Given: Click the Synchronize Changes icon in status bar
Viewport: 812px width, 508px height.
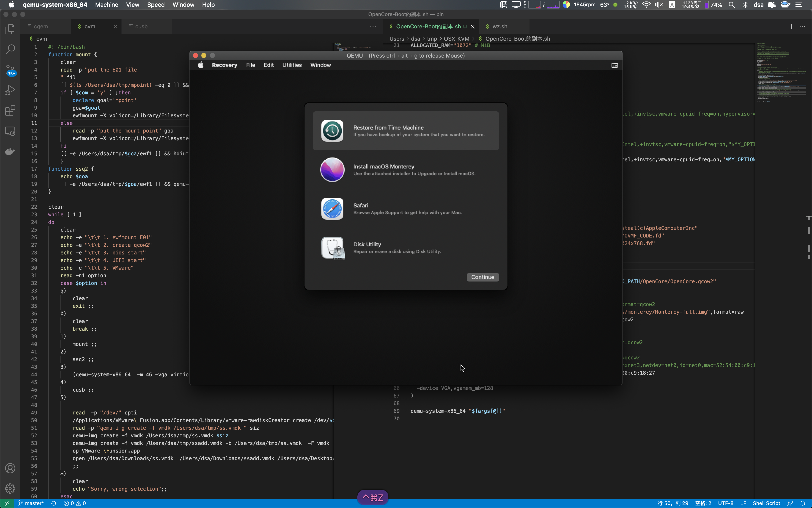Looking at the screenshot, I should click(x=53, y=503).
